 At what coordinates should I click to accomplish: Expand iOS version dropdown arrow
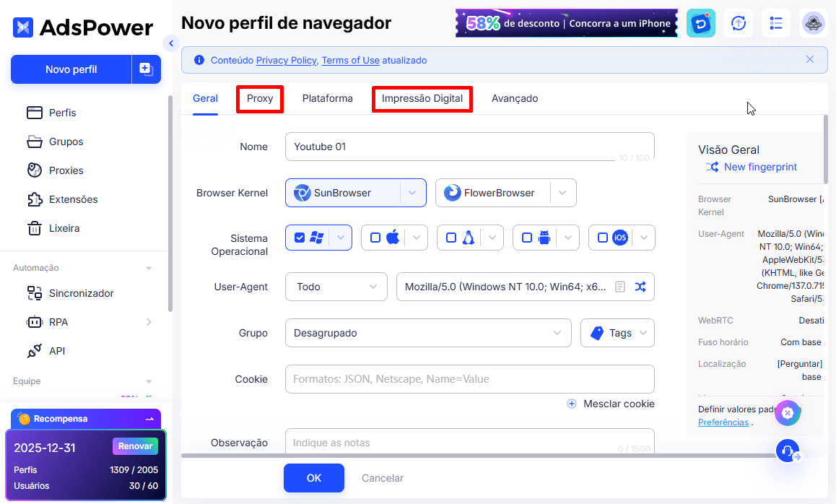coord(643,238)
